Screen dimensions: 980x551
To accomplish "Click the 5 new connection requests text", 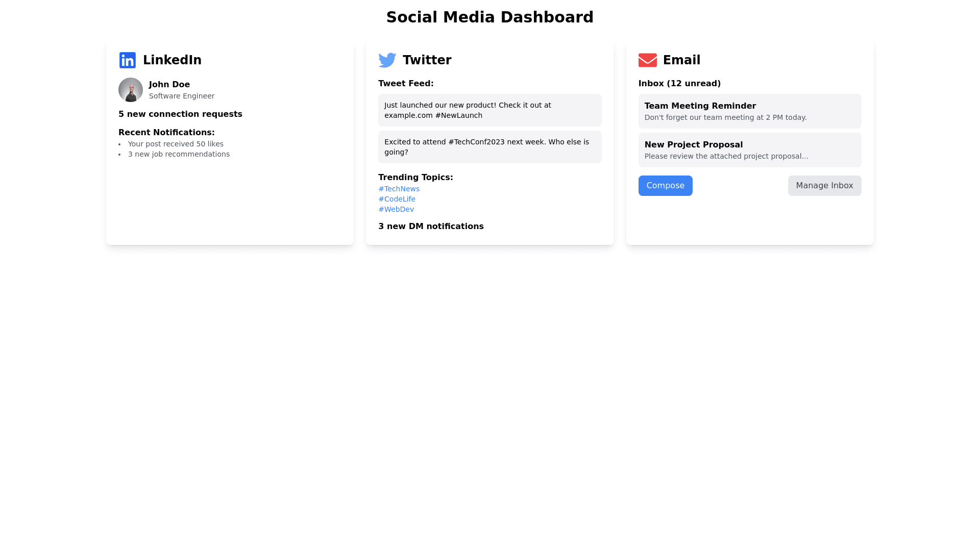I will (x=180, y=114).
